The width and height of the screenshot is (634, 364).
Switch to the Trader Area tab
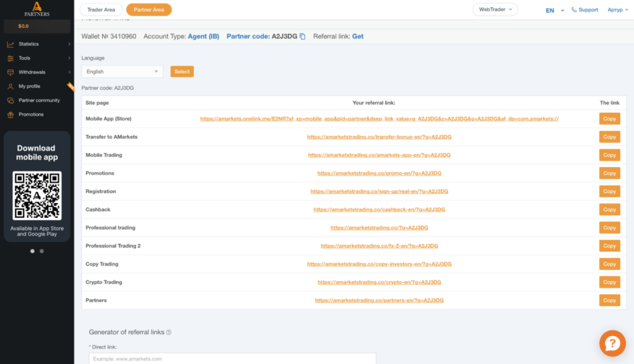(101, 10)
